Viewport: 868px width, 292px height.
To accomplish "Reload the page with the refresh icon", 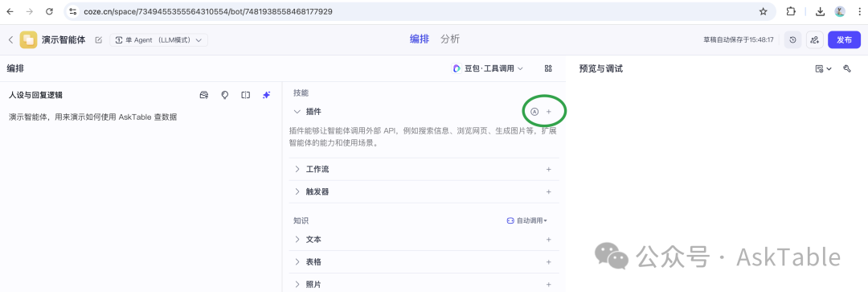I will tap(49, 11).
